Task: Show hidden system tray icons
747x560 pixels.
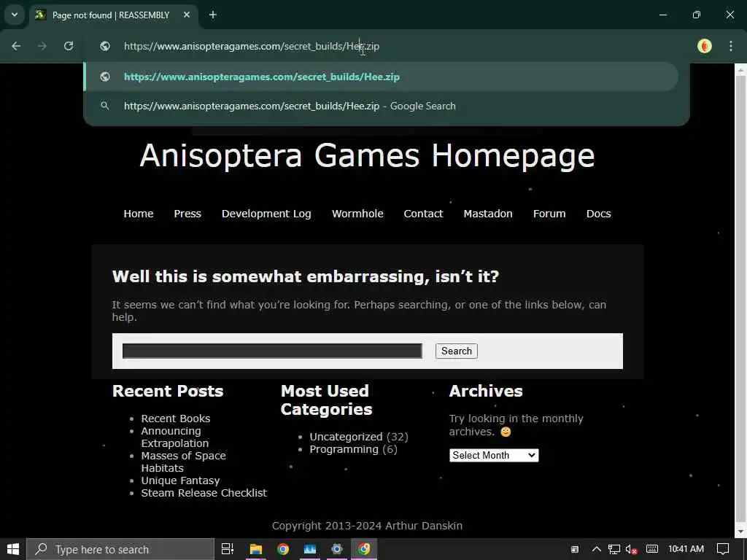Action: click(596, 549)
